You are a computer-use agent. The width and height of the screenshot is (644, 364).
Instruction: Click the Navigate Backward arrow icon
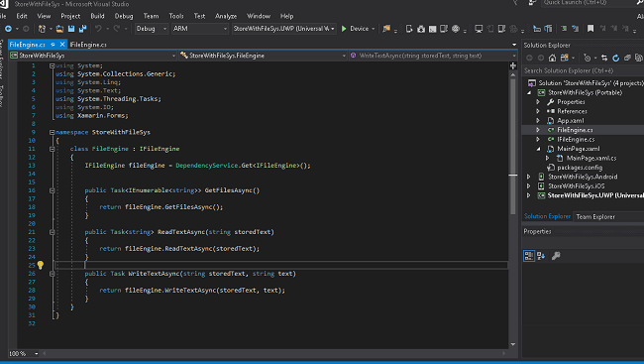(8, 29)
